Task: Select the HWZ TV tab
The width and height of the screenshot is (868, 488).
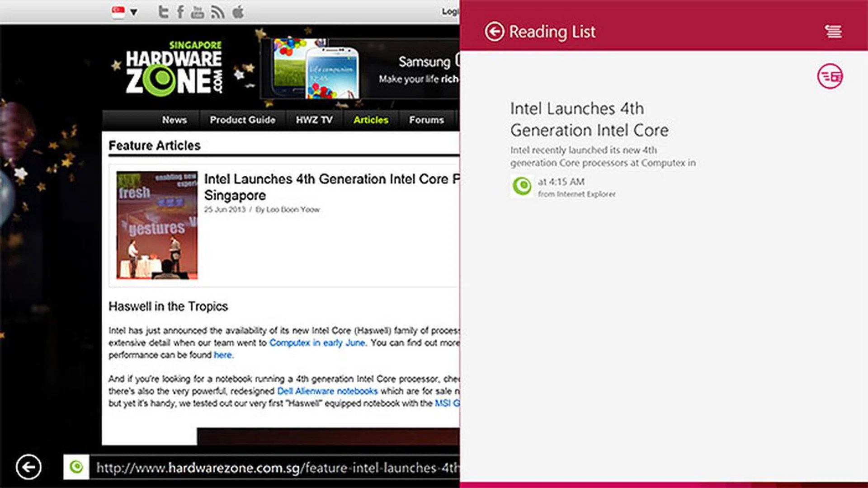Action: point(314,120)
